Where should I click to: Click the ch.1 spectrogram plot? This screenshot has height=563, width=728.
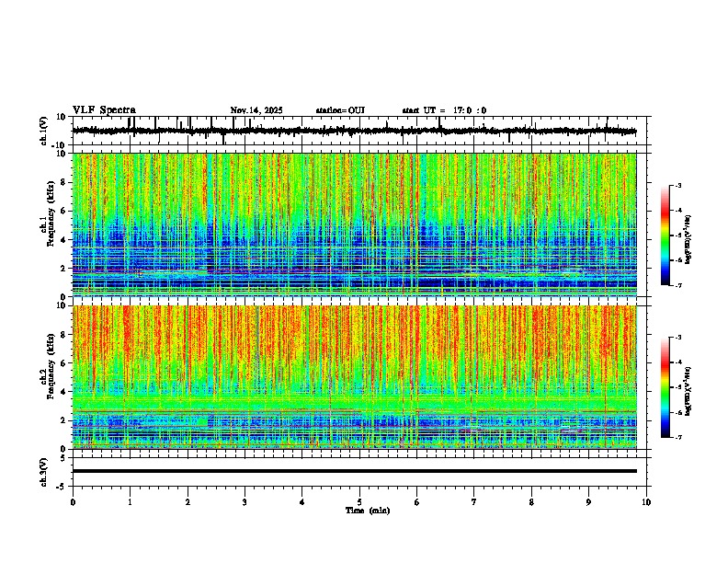point(355,224)
